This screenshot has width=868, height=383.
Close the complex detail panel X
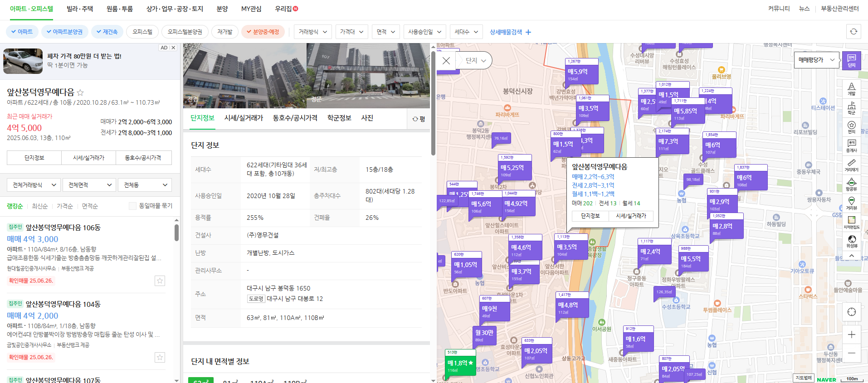(446, 60)
